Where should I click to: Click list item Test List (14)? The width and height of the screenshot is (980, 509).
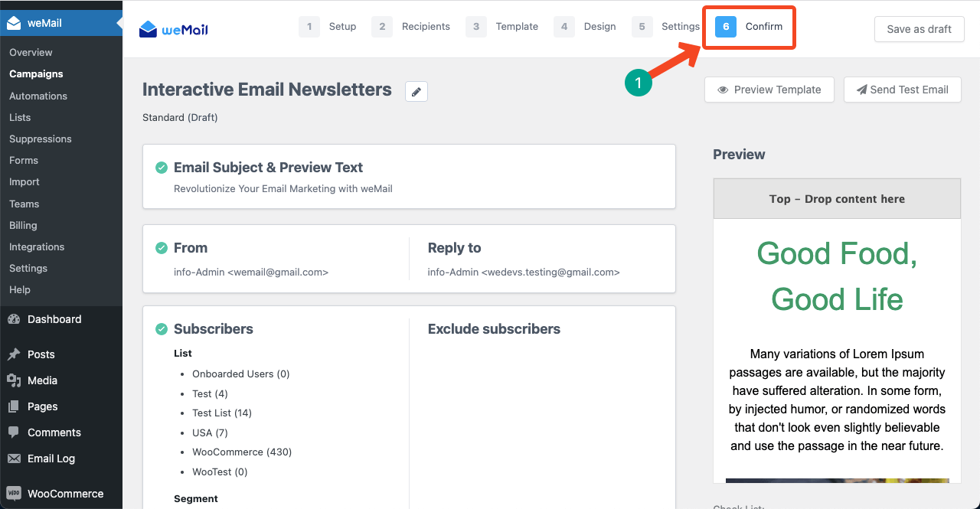222,413
